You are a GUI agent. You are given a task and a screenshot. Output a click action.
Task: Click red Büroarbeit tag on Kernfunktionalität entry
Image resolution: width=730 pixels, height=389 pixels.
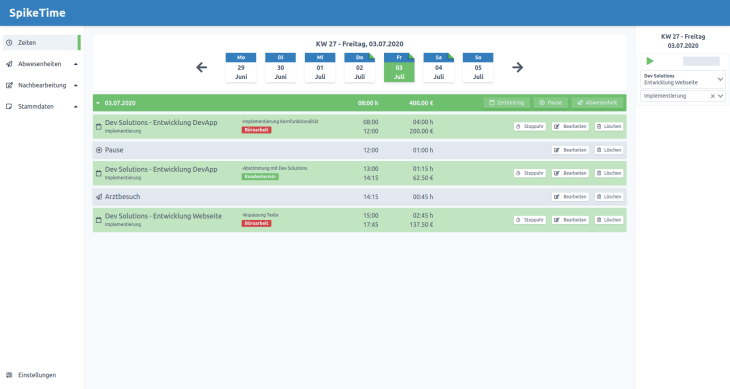click(x=257, y=130)
